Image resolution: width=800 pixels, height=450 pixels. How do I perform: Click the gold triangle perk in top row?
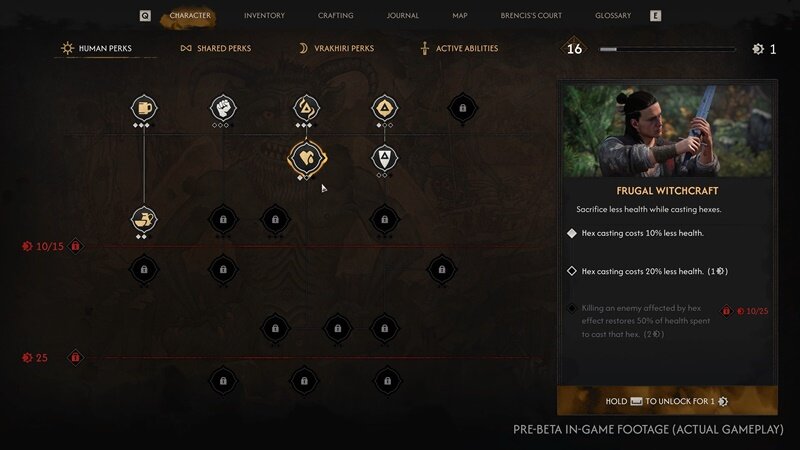(384, 108)
